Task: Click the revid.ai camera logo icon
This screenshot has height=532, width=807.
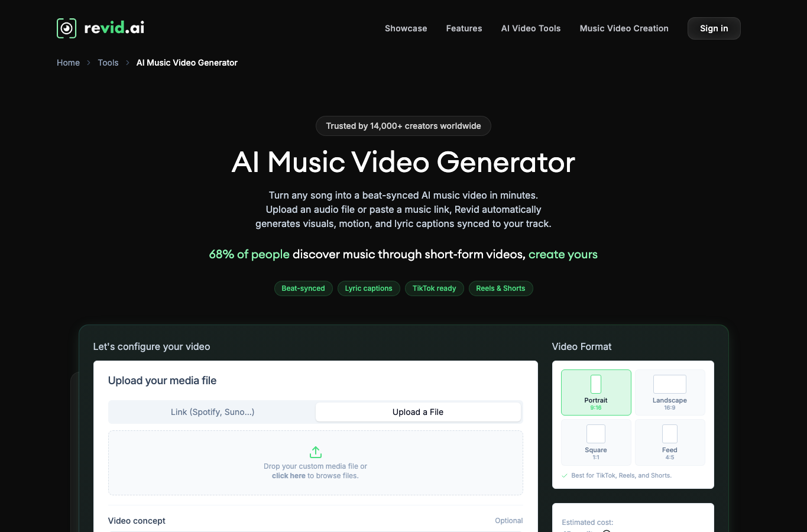Action: [x=67, y=28]
